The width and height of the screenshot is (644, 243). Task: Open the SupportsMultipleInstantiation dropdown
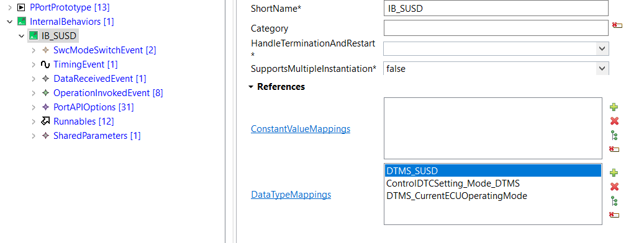[x=602, y=68]
